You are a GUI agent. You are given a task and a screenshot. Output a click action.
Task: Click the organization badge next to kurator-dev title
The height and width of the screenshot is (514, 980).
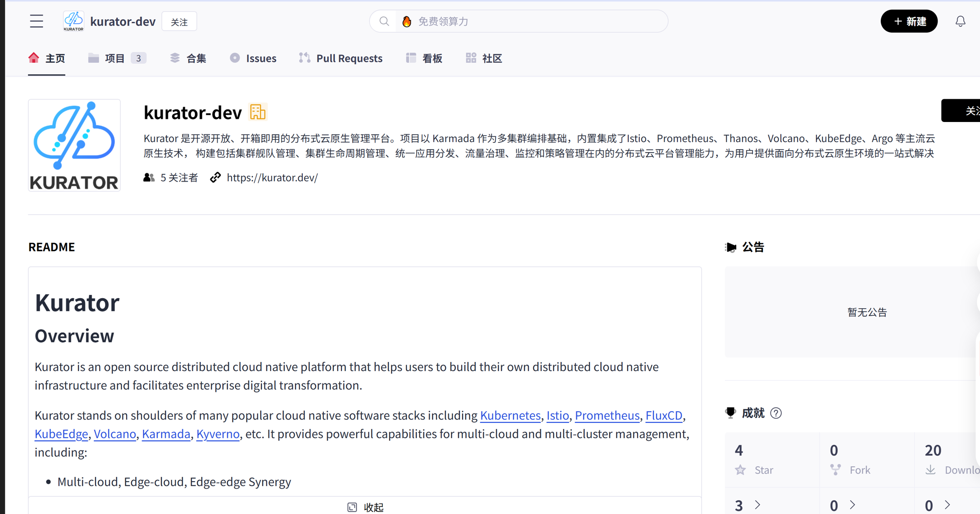point(258,112)
